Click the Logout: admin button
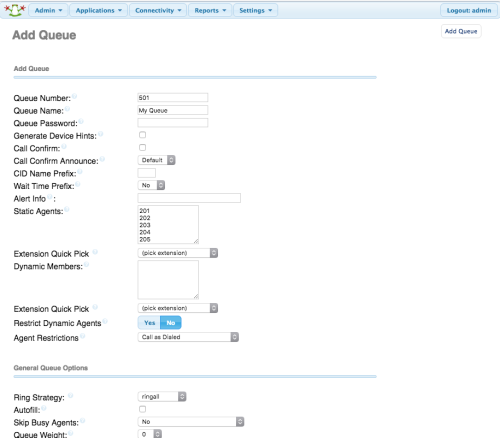Viewport: 500px width, 438px height. pyautogui.click(x=469, y=10)
